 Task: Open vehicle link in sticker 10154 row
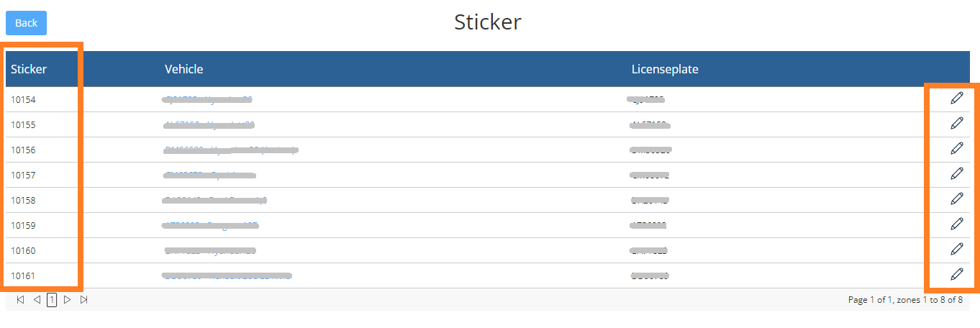click(208, 99)
